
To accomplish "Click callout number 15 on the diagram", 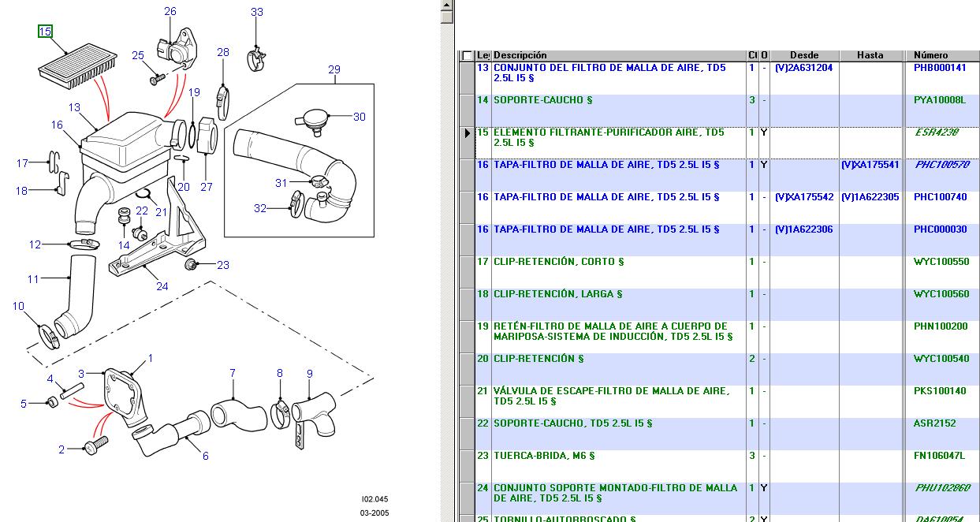I will coord(45,32).
